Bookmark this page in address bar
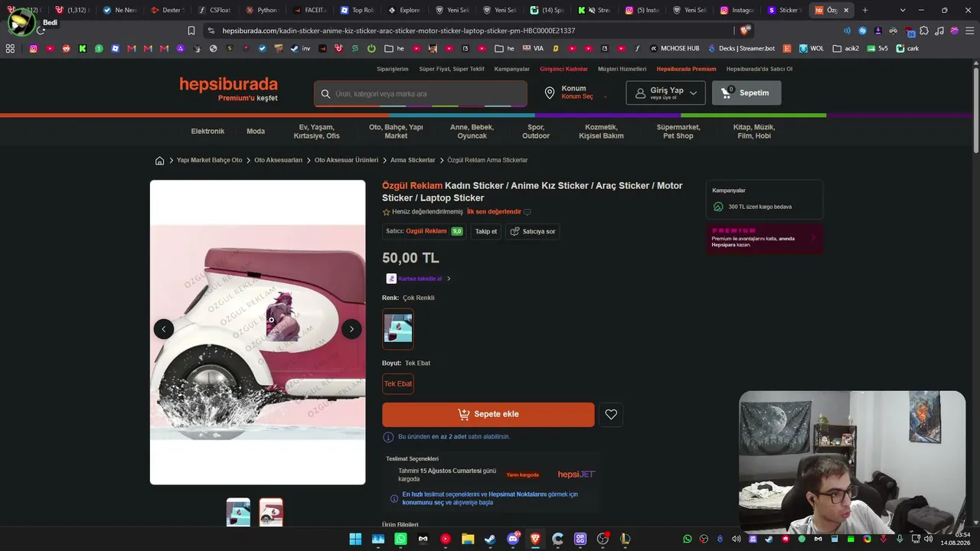Viewport: 980px width, 551px height. coord(191,31)
